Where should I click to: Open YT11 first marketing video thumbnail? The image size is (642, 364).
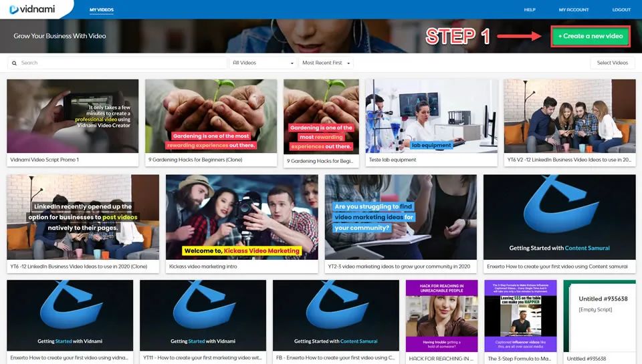coord(203,315)
